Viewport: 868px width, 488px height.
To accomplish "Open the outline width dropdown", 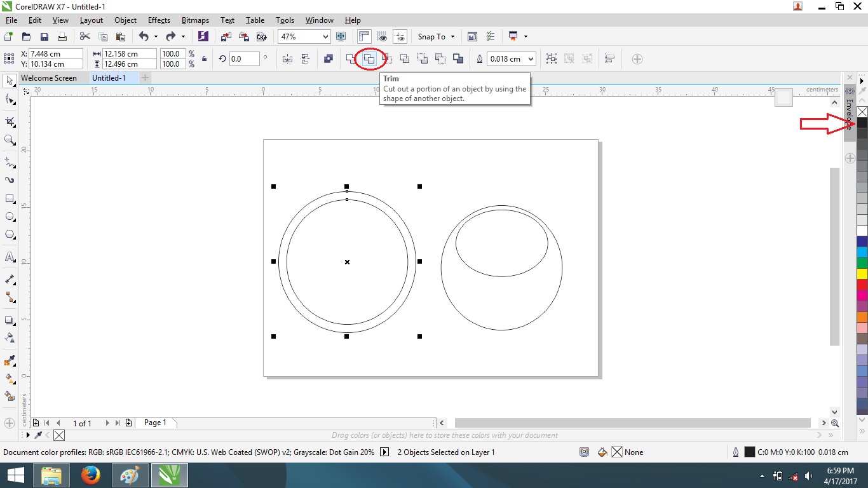I will [x=531, y=59].
